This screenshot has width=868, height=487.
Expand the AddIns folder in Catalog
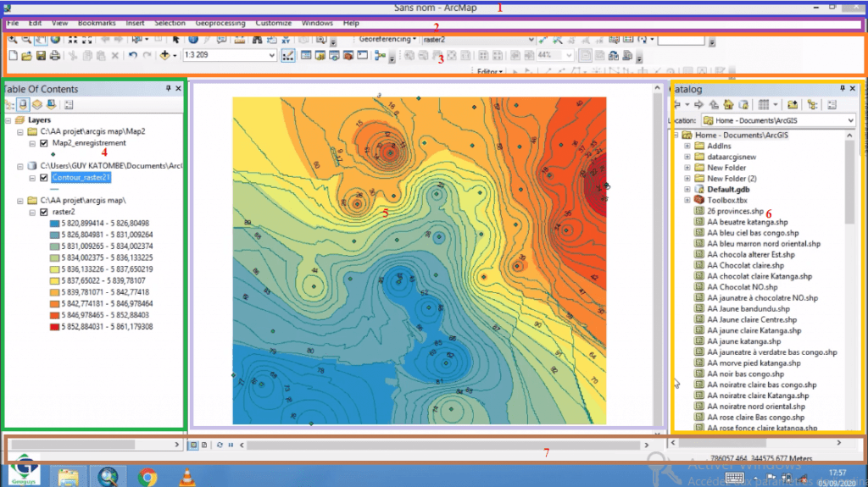[687, 146]
